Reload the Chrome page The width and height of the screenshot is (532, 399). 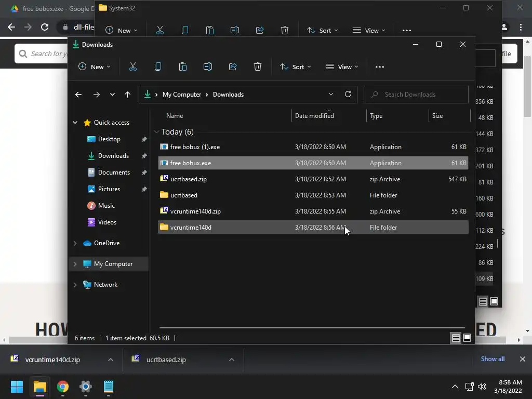pos(45,27)
